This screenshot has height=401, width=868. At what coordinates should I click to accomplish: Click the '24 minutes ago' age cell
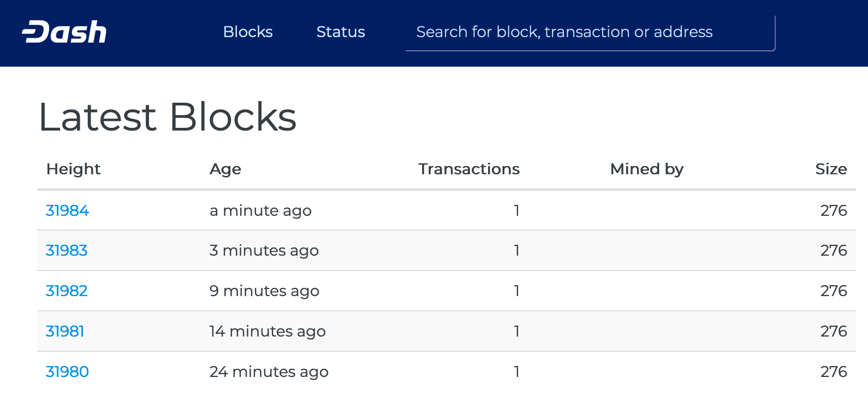tap(269, 371)
